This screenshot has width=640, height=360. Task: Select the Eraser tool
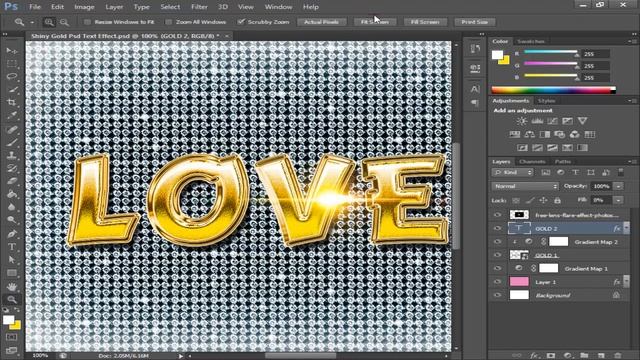click(x=11, y=181)
